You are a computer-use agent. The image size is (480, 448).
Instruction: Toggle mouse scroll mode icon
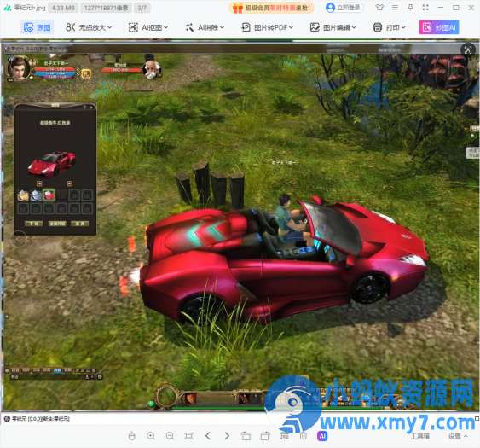[131, 436]
